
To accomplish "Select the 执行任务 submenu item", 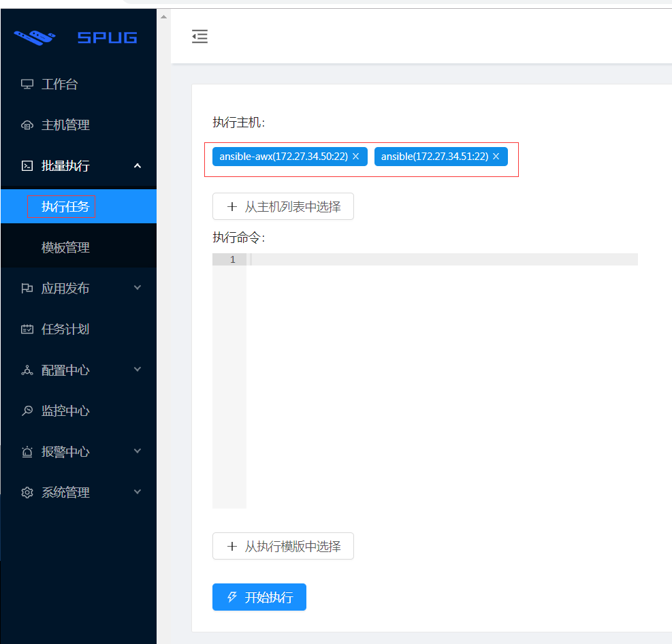I will [79, 206].
